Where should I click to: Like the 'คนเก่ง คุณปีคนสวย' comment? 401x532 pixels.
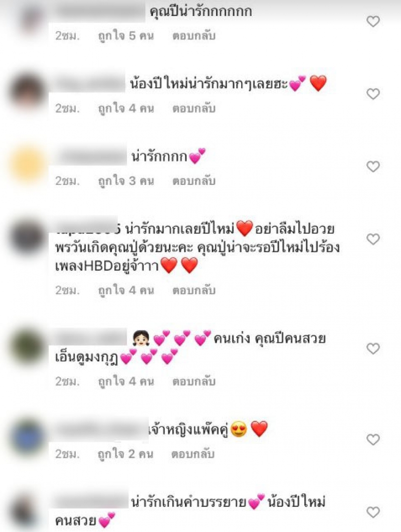(373, 349)
